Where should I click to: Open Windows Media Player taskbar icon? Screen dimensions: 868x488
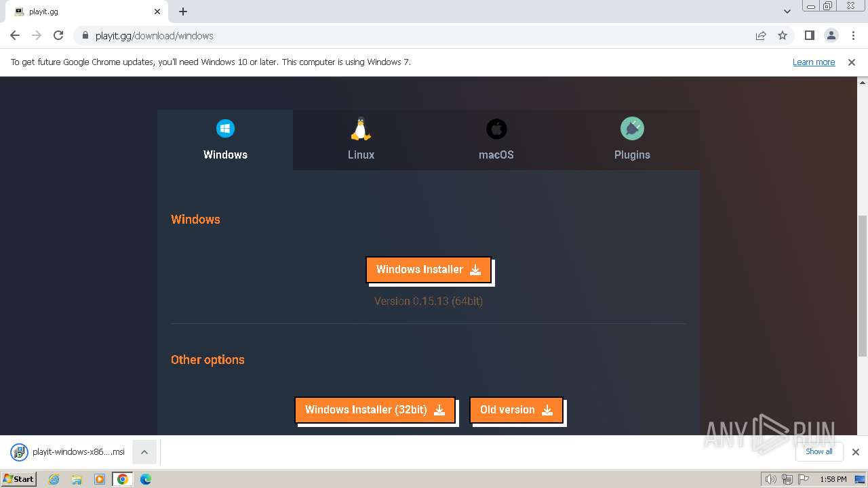[x=100, y=479]
